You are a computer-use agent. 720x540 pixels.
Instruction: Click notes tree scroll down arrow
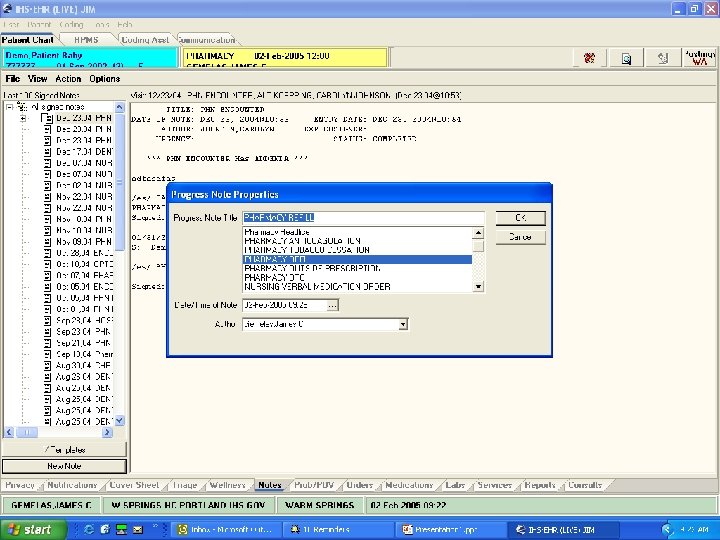119,421
